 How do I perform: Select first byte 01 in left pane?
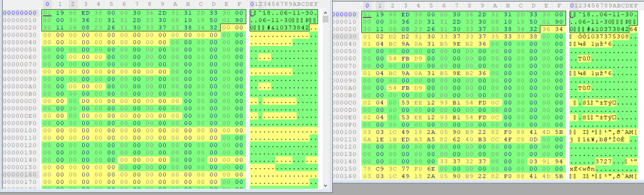(47, 12)
